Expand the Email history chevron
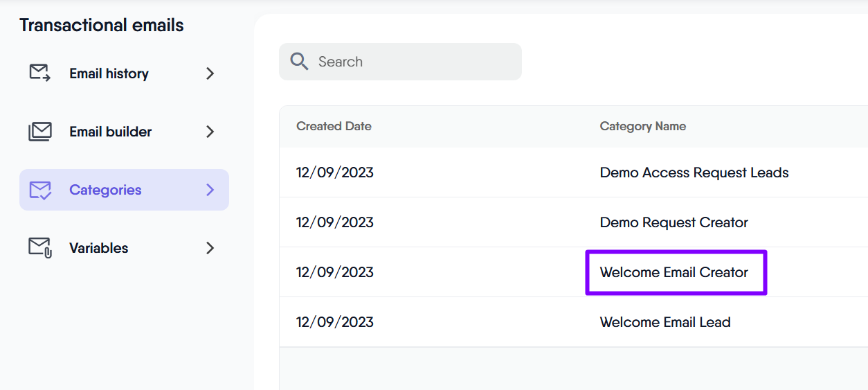Image resolution: width=868 pixels, height=390 pixels. point(210,73)
